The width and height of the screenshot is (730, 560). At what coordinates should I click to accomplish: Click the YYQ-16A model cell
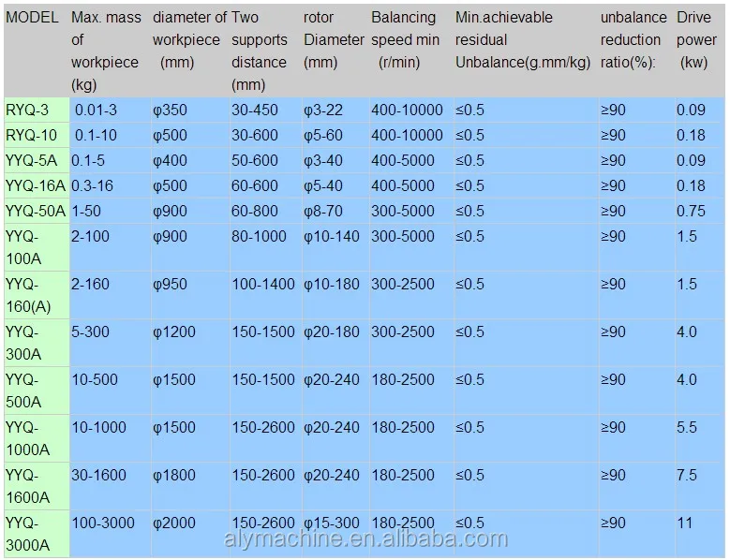click(x=35, y=185)
